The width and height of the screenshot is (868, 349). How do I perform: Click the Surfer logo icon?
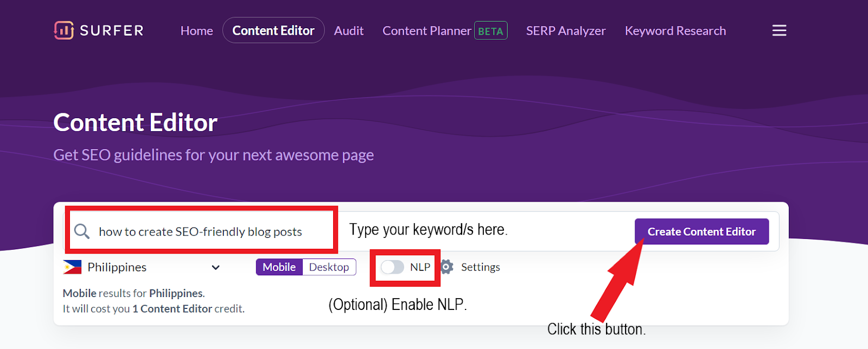(63, 30)
